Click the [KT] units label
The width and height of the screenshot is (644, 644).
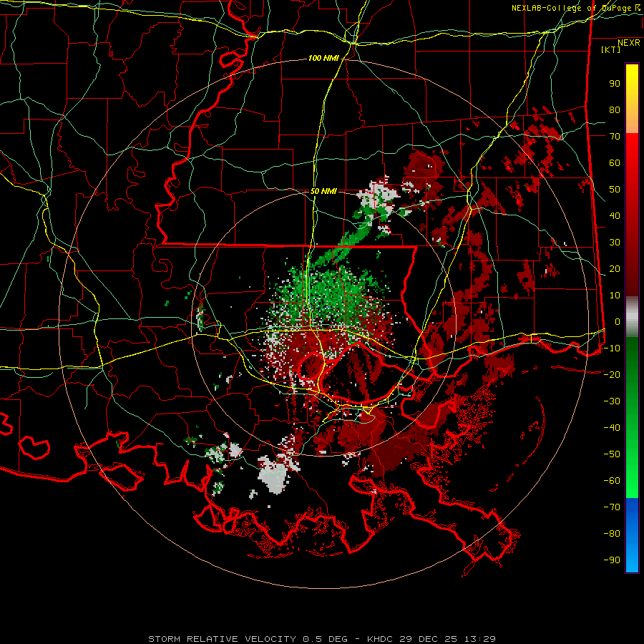610,49
